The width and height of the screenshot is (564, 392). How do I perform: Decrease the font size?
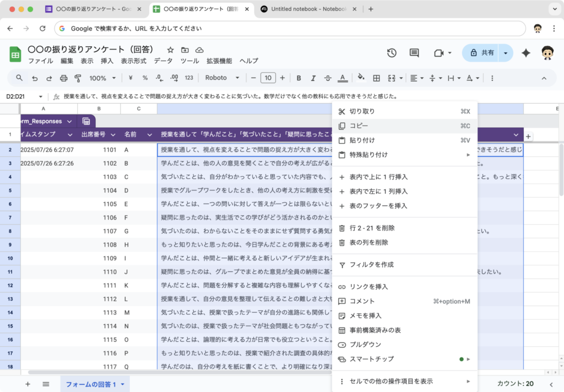[x=253, y=78]
